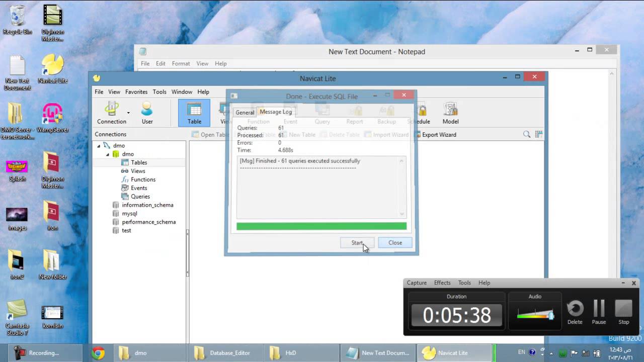Open the Navicat Help menu
This screenshot has width=644, height=362.
click(x=203, y=92)
